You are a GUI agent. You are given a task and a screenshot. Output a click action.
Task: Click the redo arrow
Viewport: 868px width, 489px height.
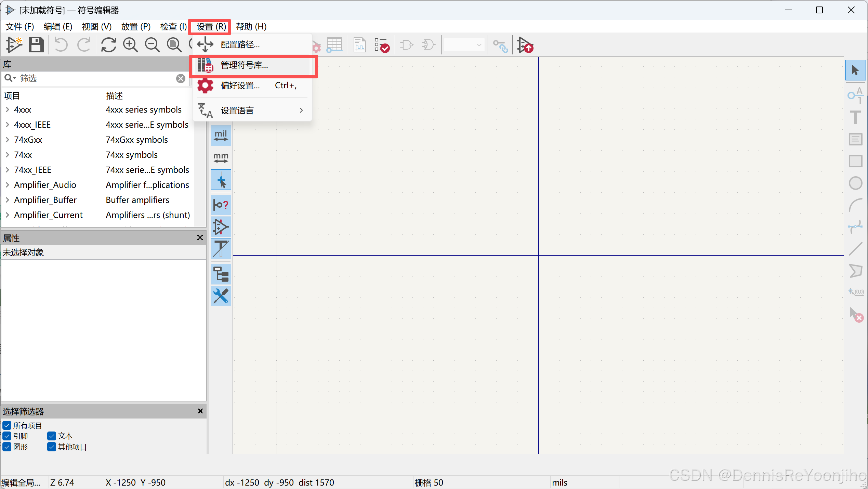[84, 45]
